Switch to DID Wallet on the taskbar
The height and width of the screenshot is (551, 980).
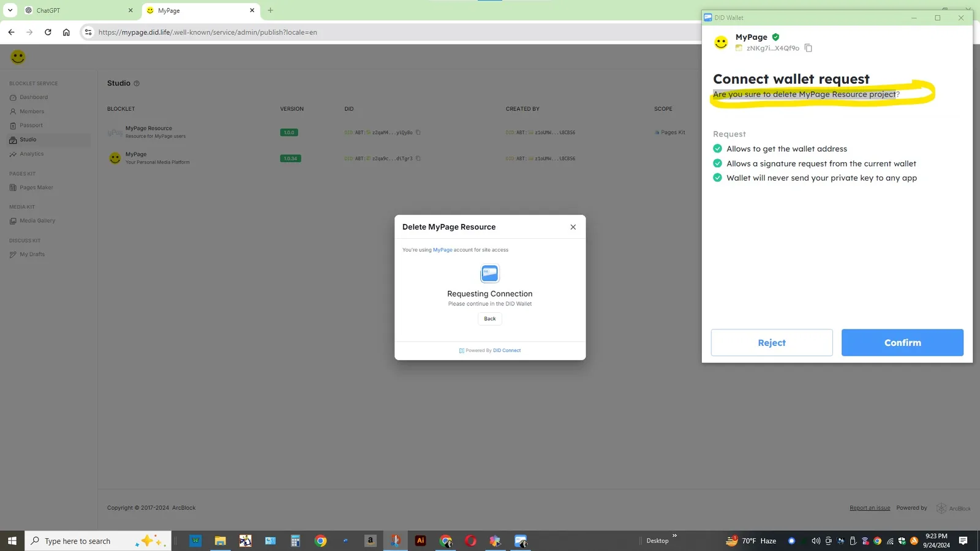(521, 541)
